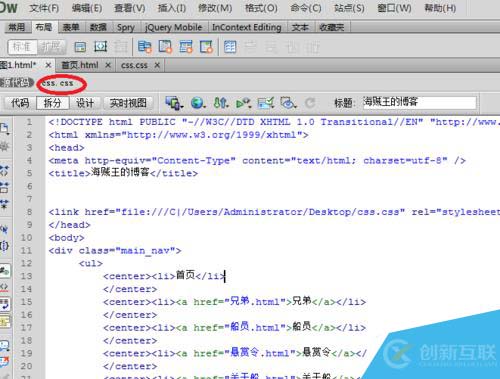Open the 站点(S) menu
Screen dimensions: 500x379
coord(349,8)
